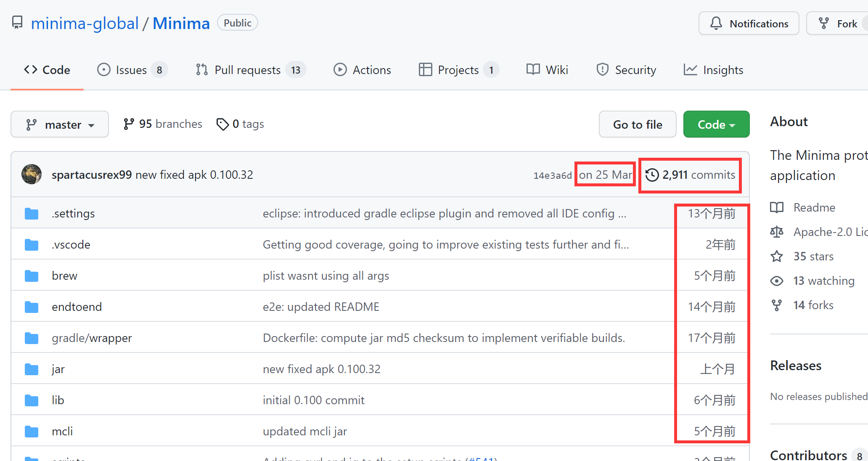The image size is (868, 461).
Task: Open the jar folder icon
Action: [x=31, y=369]
